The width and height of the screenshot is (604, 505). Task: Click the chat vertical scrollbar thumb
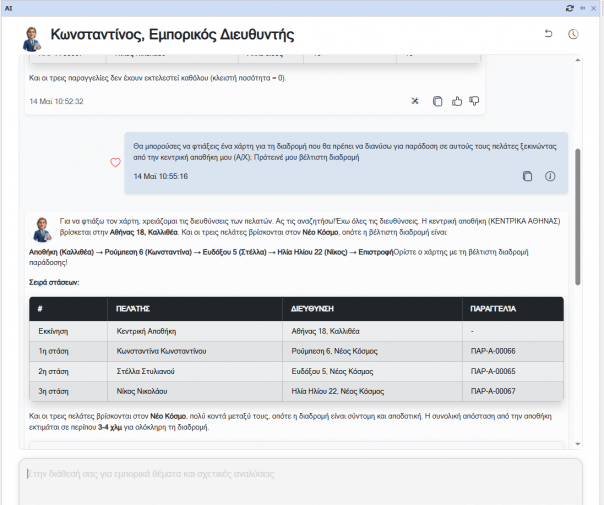click(x=577, y=217)
